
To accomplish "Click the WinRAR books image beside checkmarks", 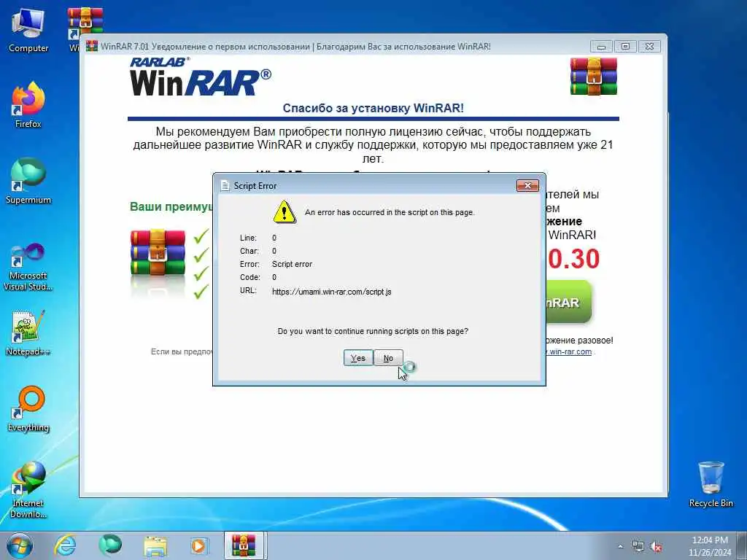I will pyautogui.click(x=158, y=254).
